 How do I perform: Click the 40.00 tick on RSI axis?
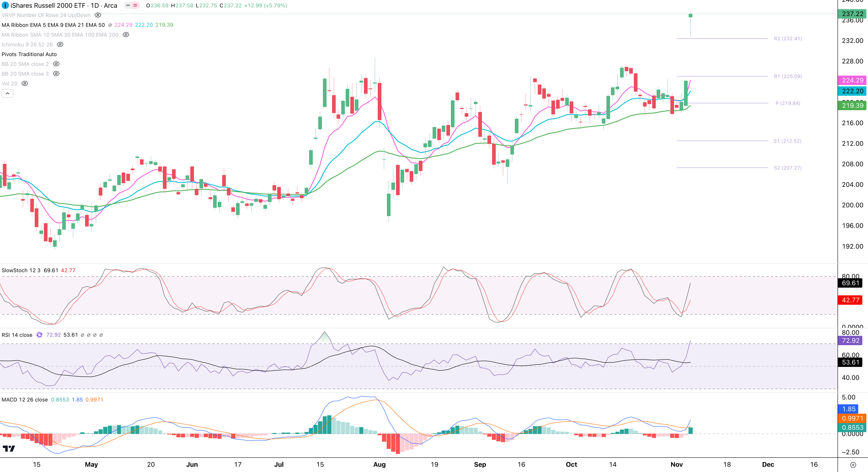pyautogui.click(x=851, y=378)
